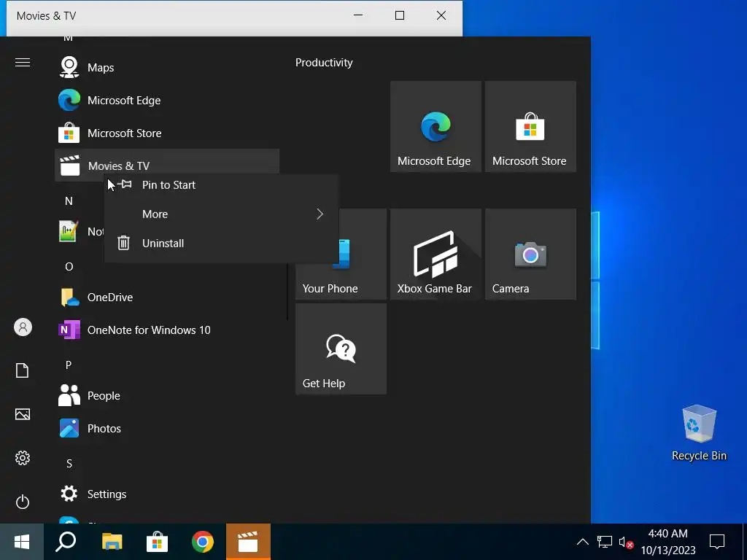Click the Power button in Start sidebar
The height and width of the screenshot is (560, 747).
[23, 502]
